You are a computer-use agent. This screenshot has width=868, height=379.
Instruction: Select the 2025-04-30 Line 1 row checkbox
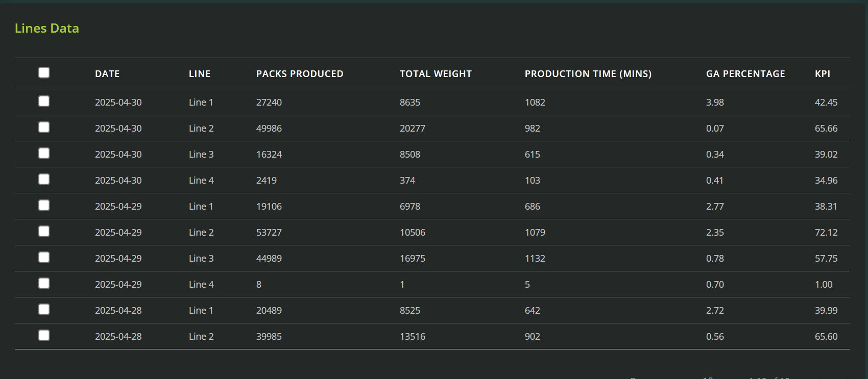pos(44,102)
